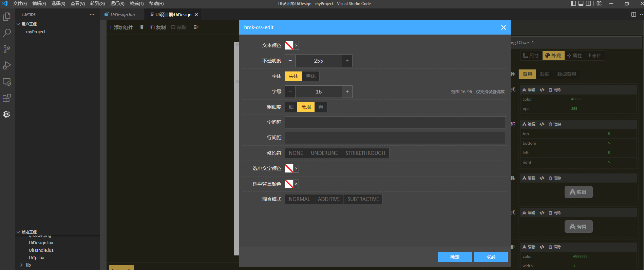This screenshot has height=270, width=644.
Task: Close the hmk-css-edit dialog
Action: 503,27
